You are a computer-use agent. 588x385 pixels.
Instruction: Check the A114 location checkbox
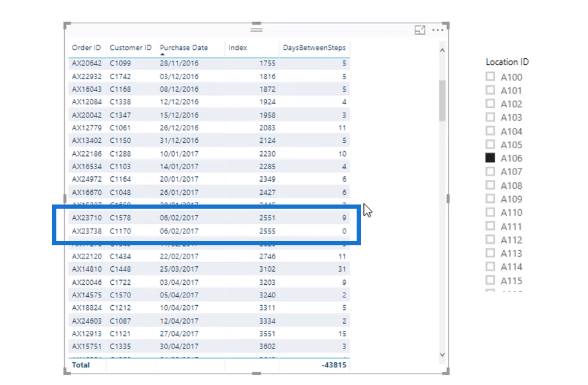tap(490, 267)
